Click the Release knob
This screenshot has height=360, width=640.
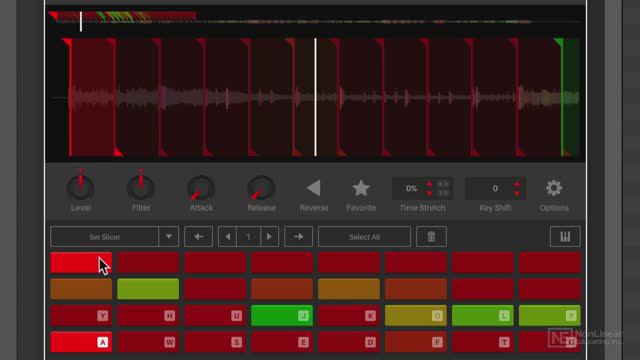(x=261, y=189)
